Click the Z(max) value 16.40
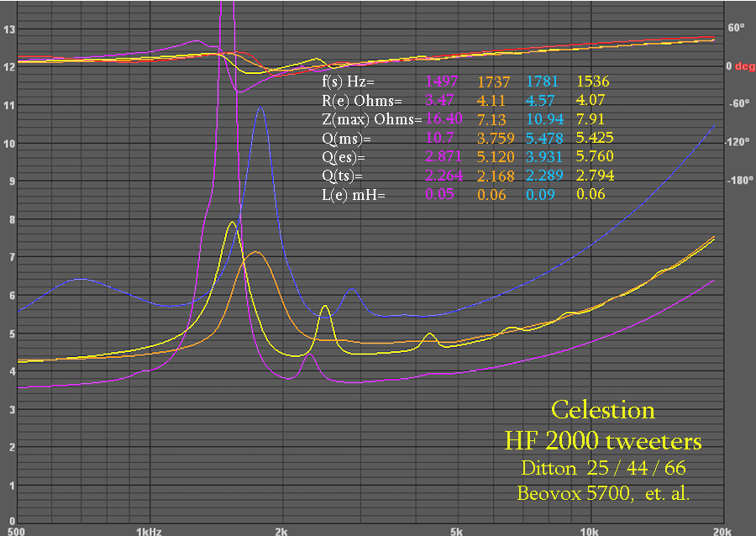The height and width of the screenshot is (536, 756). pos(444,118)
